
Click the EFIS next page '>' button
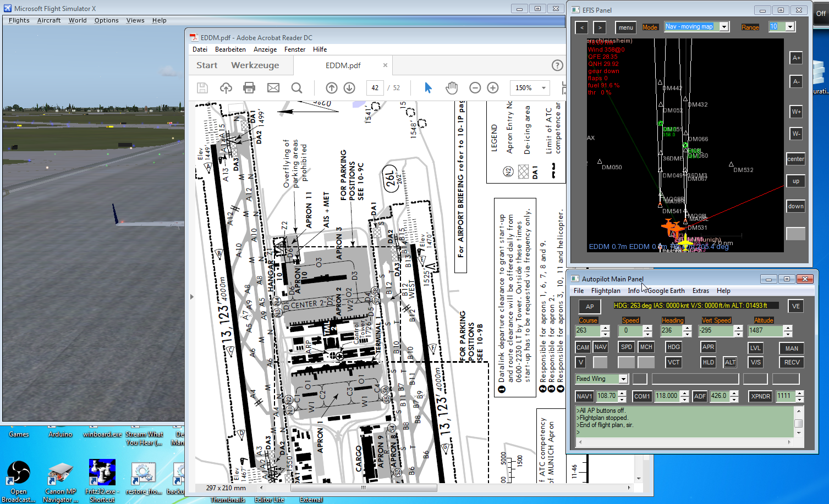point(600,27)
